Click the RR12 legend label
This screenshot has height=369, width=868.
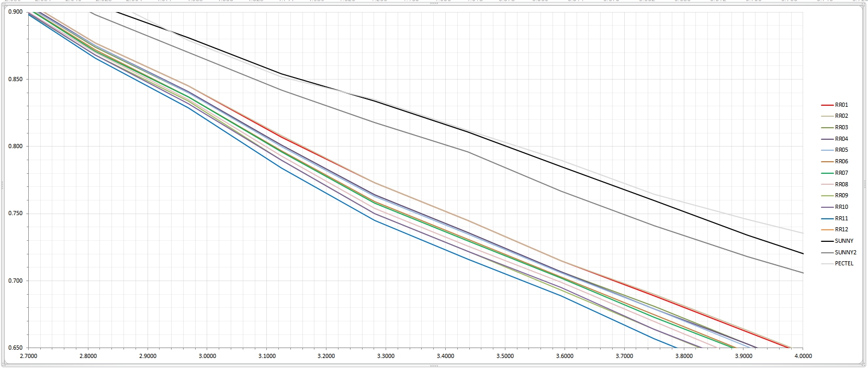click(x=841, y=230)
